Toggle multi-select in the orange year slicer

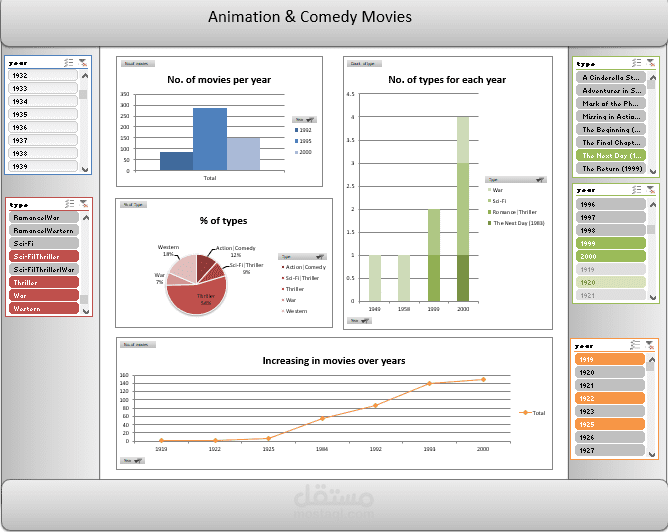pyautogui.click(x=635, y=345)
